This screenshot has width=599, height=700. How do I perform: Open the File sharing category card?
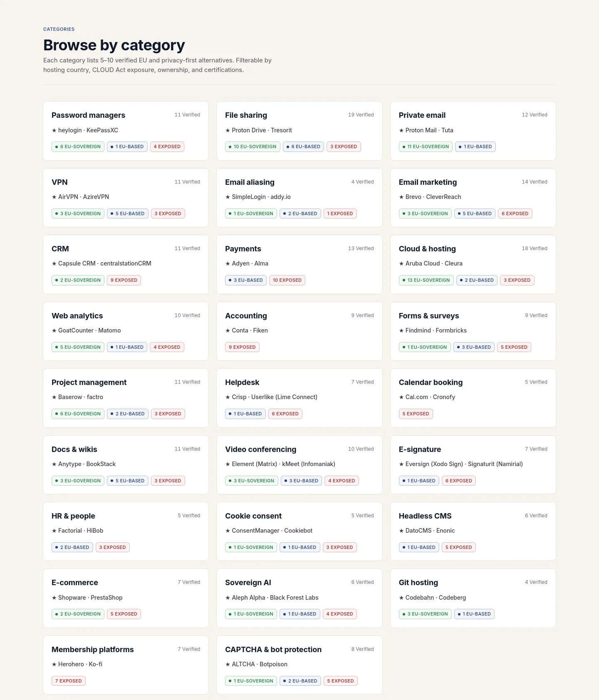(299, 131)
